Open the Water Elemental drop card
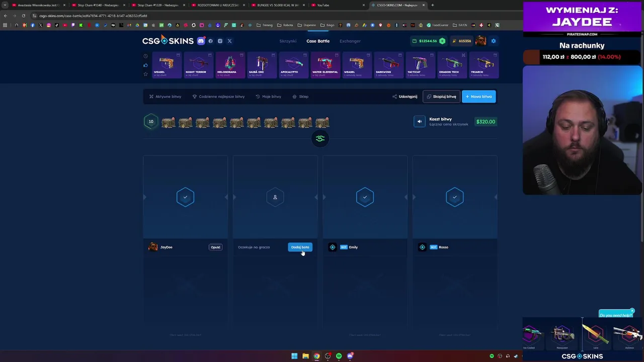Image resolution: width=644 pixels, height=362 pixels. tap(325, 65)
